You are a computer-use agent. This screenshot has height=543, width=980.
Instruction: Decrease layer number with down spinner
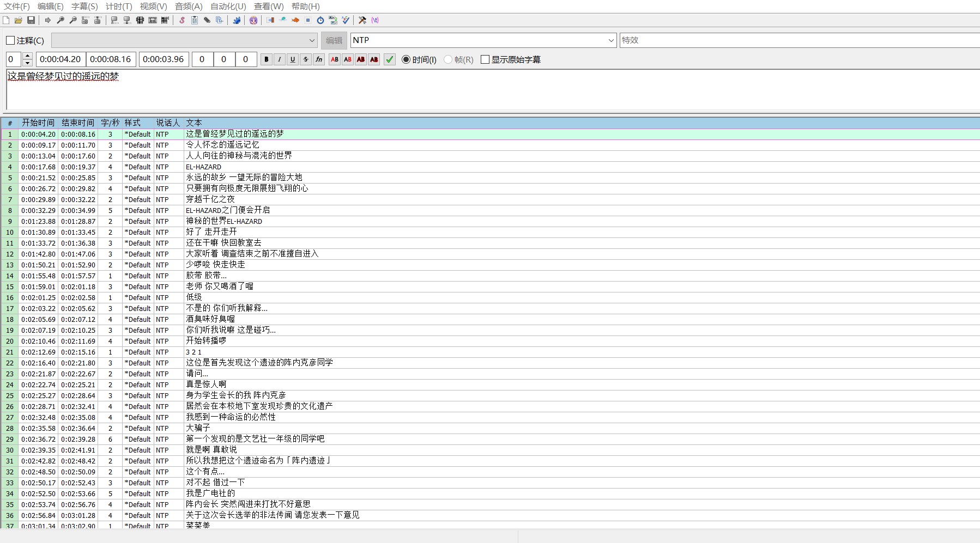tap(28, 63)
